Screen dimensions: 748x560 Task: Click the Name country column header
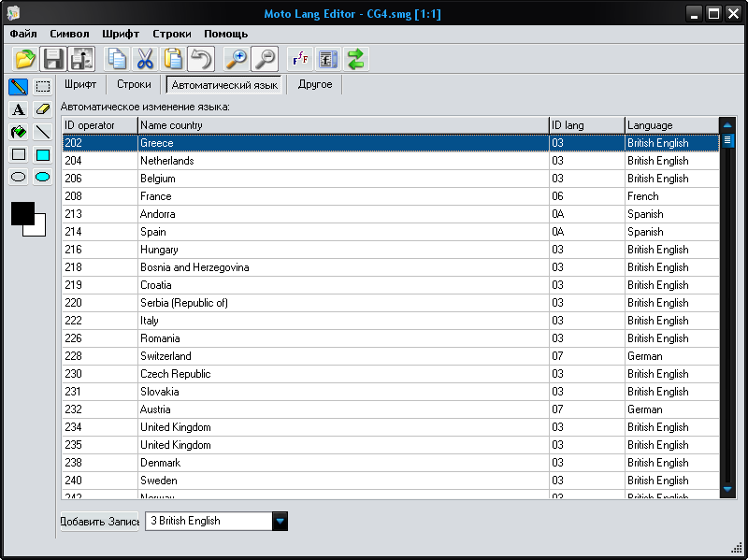pos(343,125)
